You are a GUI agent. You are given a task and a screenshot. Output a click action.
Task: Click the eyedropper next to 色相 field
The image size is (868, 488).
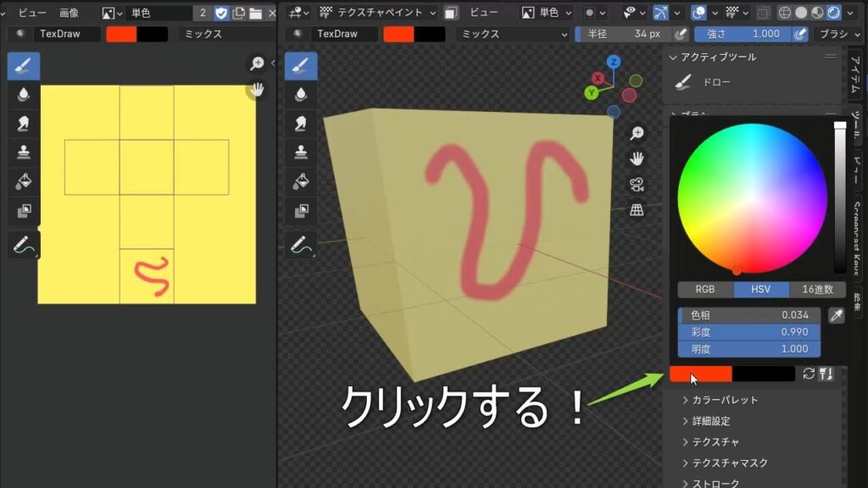[x=836, y=315]
